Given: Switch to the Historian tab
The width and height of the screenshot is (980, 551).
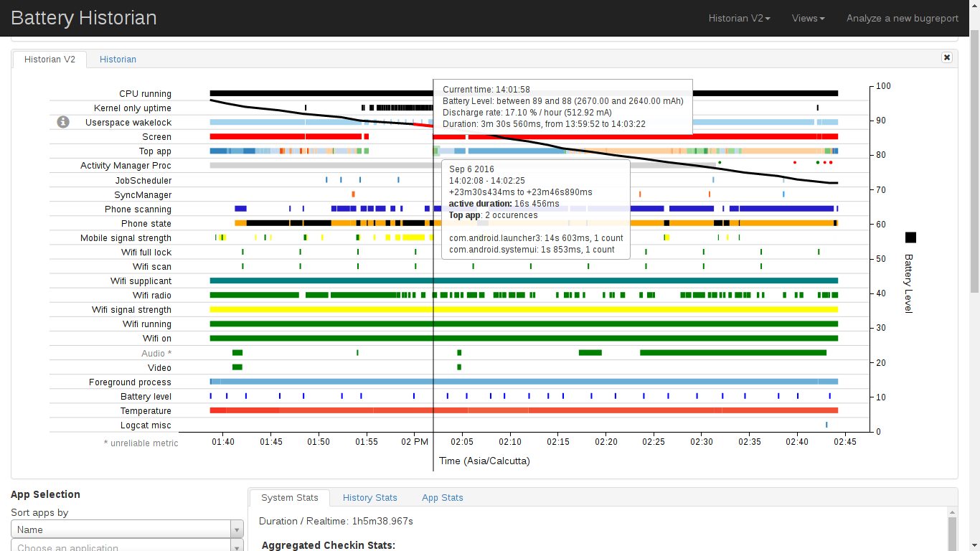Looking at the screenshot, I should pos(118,59).
